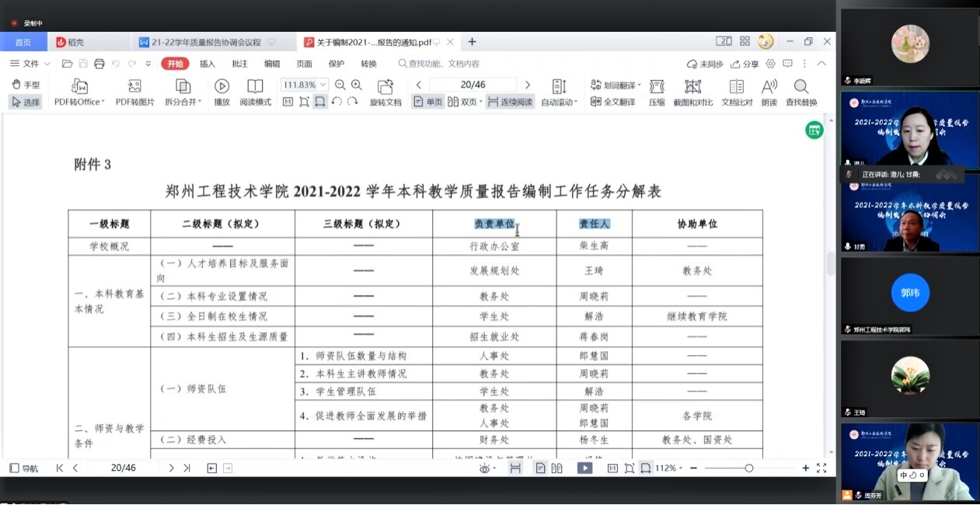Activate the Select tool (选择)
The height and width of the screenshot is (505, 980).
pos(26,102)
